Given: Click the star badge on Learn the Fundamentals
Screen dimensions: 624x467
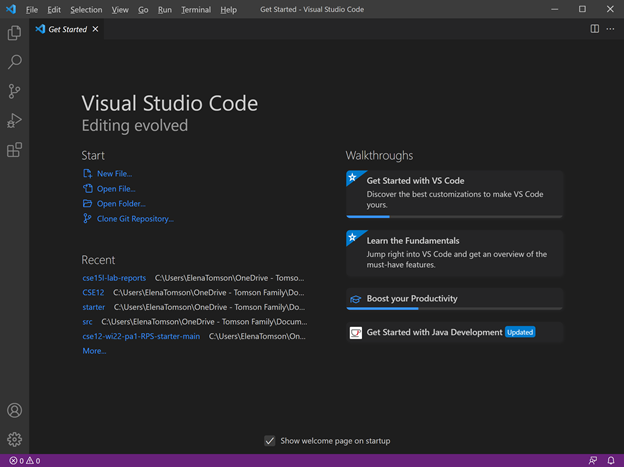Looking at the screenshot, I should pyautogui.click(x=352, y=238).
